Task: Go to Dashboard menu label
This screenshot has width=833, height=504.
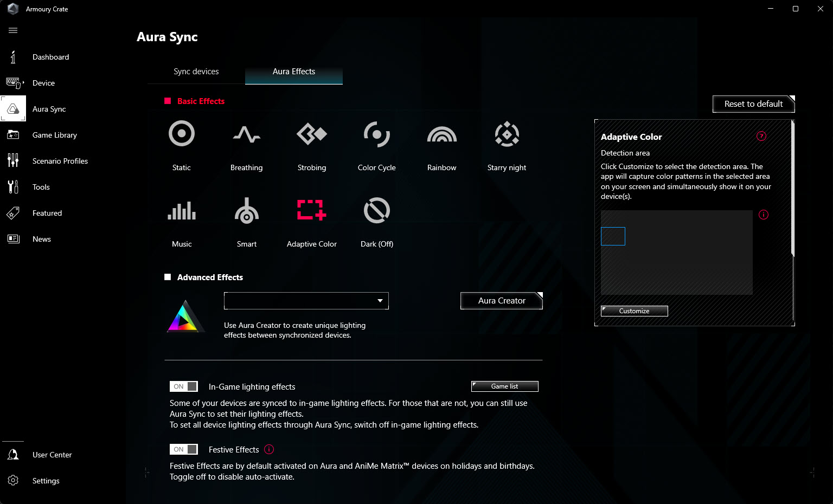Action: click(51, 57)
